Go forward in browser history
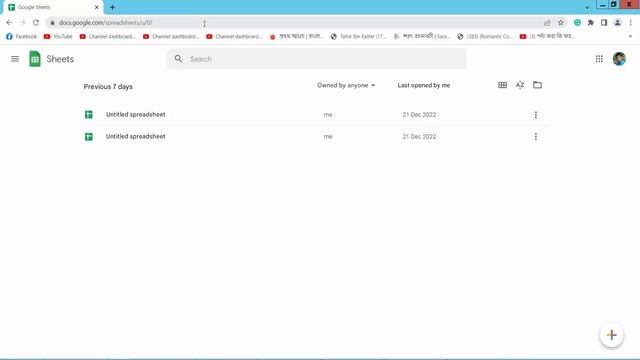Image resolution: width=640 pixels, height=360 pixels. tap(22, 23)
